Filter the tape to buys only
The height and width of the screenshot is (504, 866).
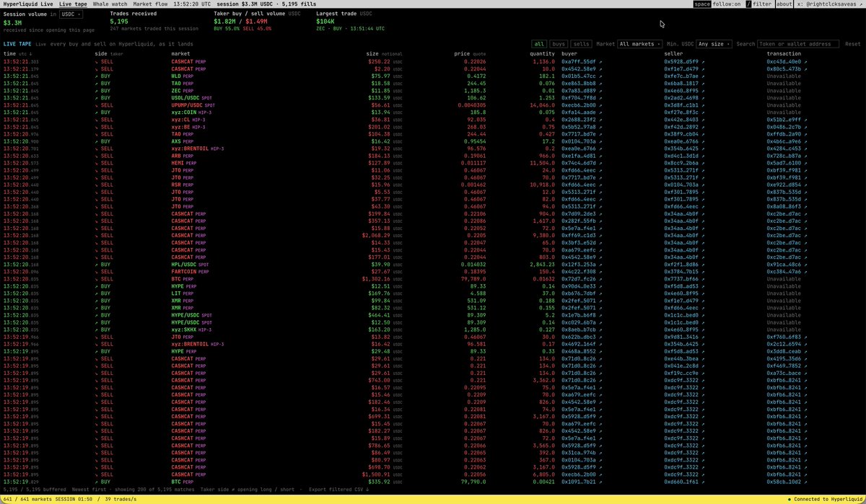click(559, 44)
